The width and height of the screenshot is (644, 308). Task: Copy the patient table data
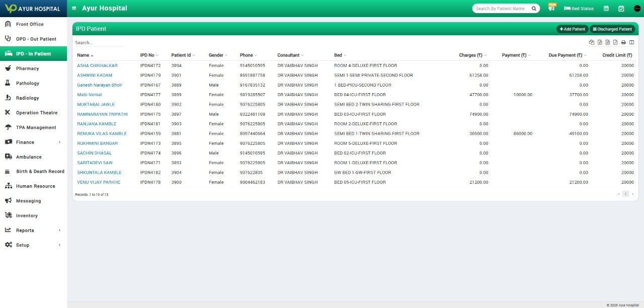click(x=591, y=42)
